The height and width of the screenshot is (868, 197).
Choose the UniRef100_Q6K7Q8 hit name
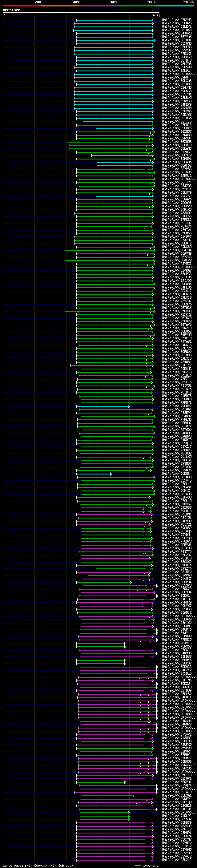tap(177, 64)
